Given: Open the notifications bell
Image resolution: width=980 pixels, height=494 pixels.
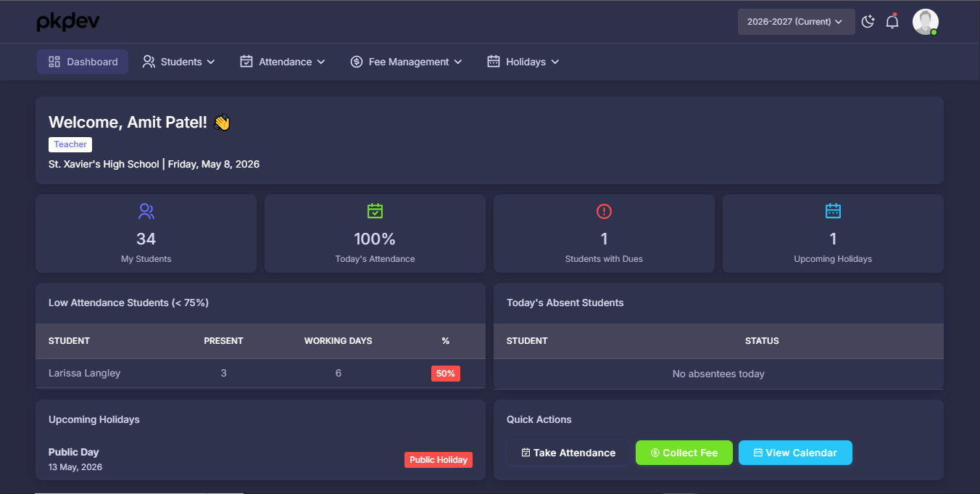Looking at the screenshot, I should pos(892,22).
